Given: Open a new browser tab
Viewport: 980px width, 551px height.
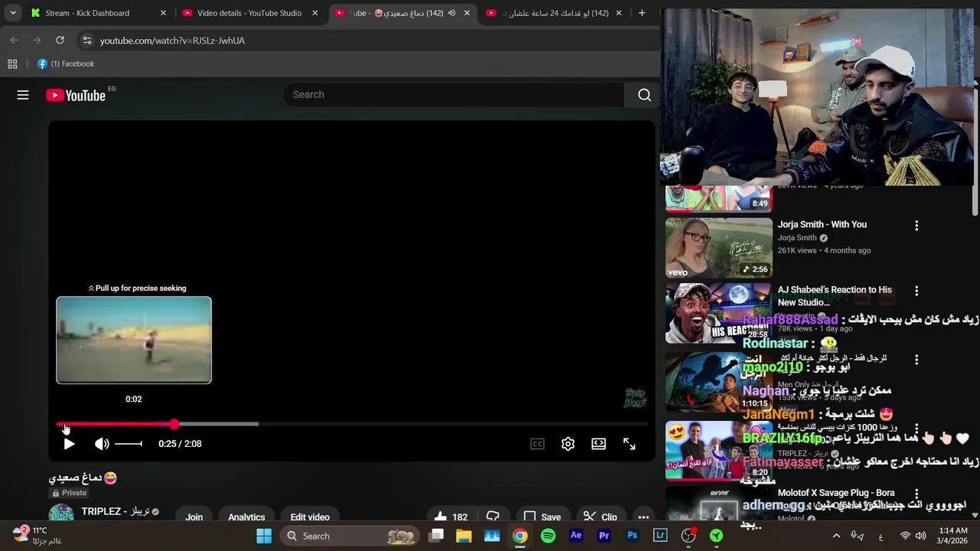Looking at the screenshot, I should click(x=642, y=13).
